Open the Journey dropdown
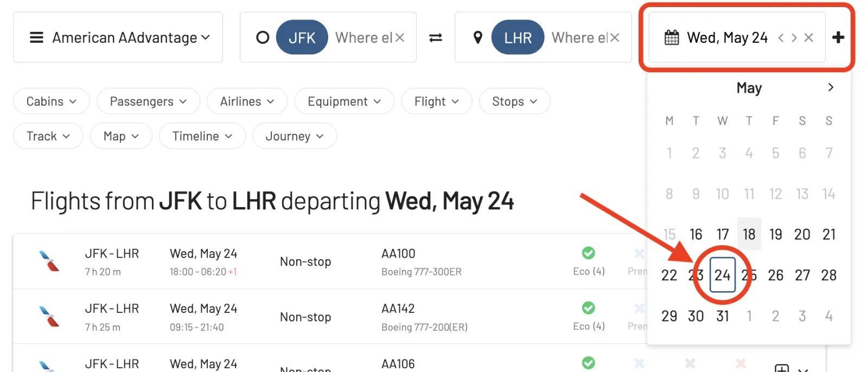The width and height of the screenshot is (868, 372). tap(294, 136)
